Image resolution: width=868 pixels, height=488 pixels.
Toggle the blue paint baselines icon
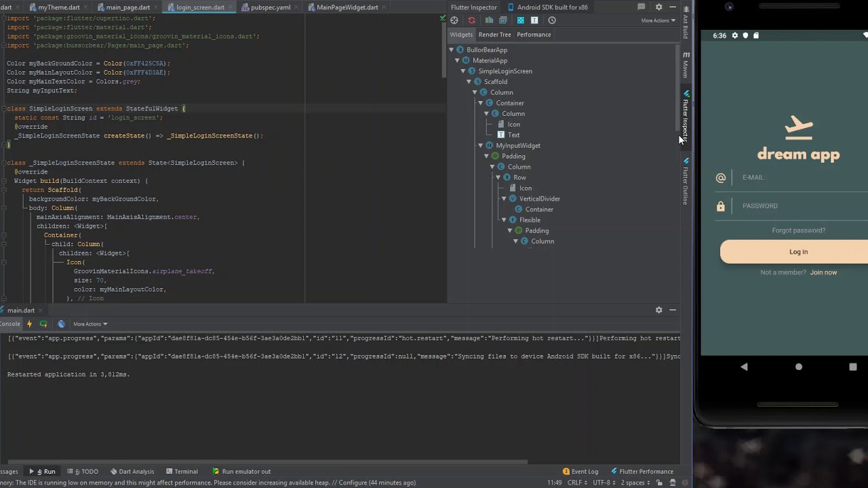pos(520,20)
